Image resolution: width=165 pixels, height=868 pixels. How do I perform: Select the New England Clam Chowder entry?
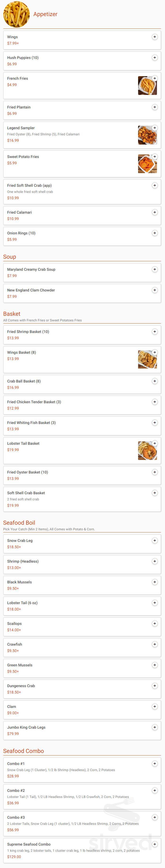[155, 290]
